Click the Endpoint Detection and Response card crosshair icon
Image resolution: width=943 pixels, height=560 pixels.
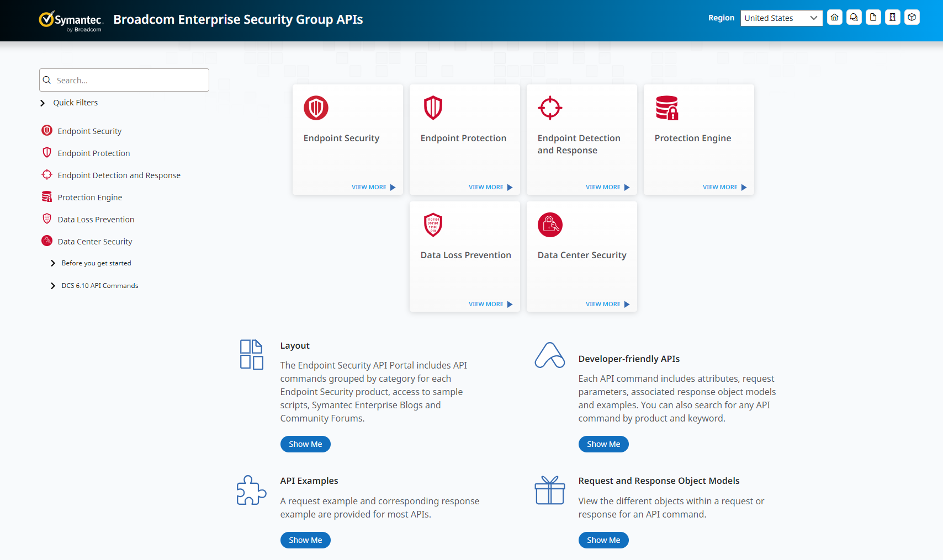[x=550, y=108]
